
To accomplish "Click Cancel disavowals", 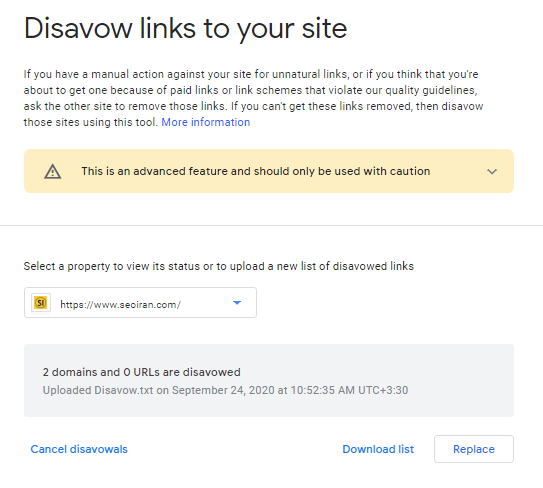I will [79, 449].
